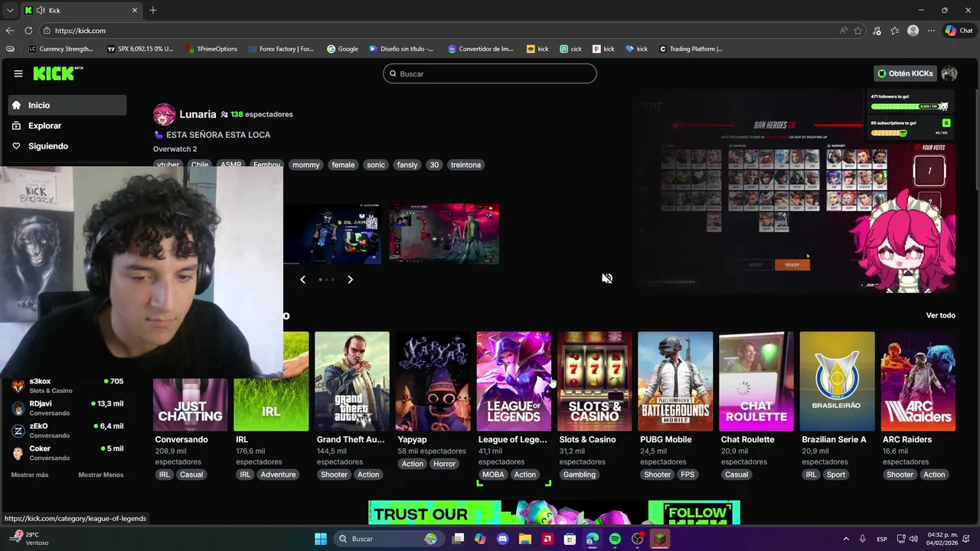
Task: Select the mommy tag
Action: (x=305, y=165)
